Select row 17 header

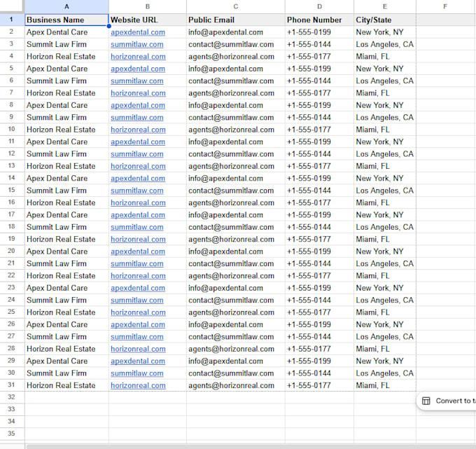[x=11, y=214]
